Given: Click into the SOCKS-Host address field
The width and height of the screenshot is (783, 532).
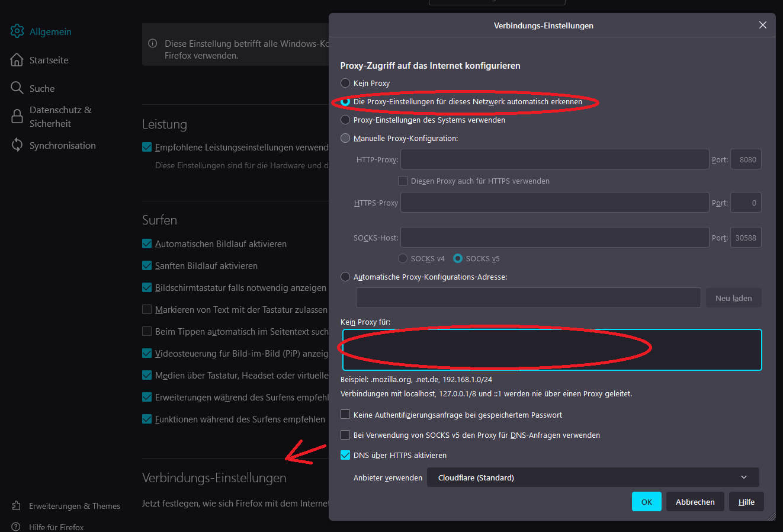Looking at the screenshot, I should coord(555,238).
